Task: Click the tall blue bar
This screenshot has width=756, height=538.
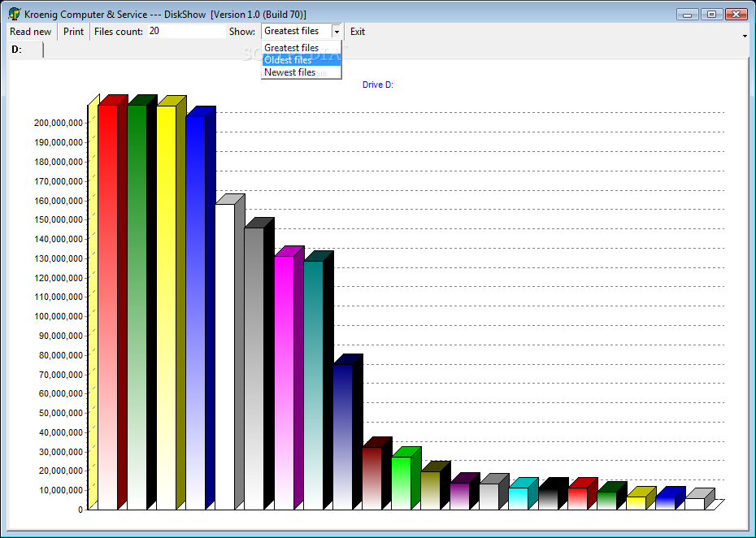Action: 196,313
